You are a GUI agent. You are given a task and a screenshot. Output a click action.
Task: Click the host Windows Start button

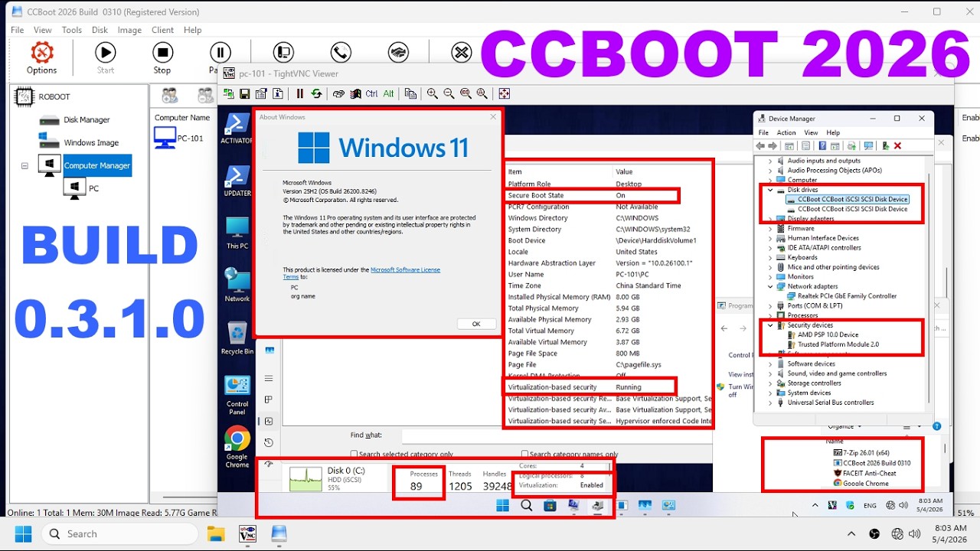[x=23, y=533]
